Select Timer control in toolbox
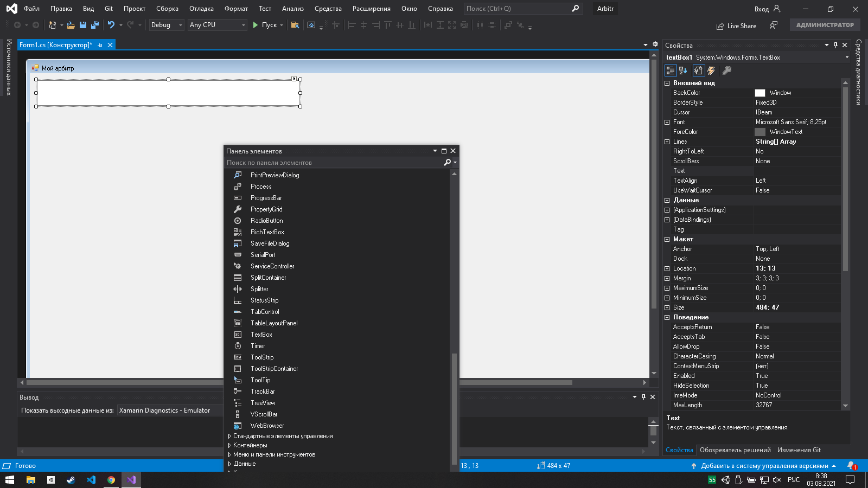This screenshot has height=488, width=868. coord(258,346)
